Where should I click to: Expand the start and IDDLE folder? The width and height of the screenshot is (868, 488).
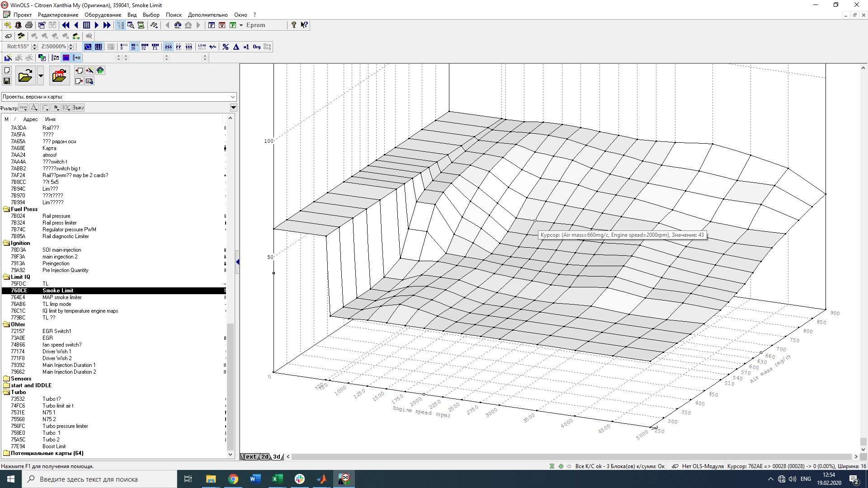6,385
